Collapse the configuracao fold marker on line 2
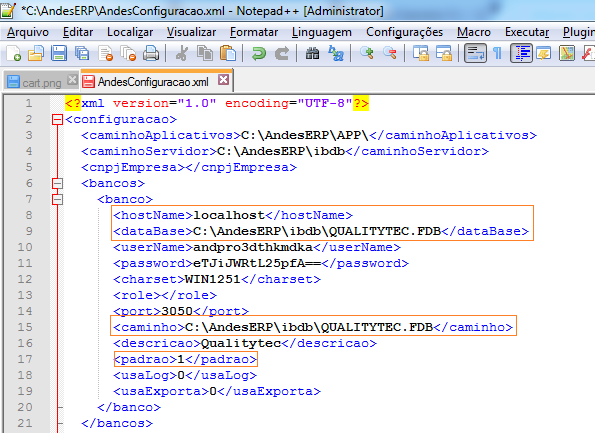596x433 pixels. tap(57, 120)
